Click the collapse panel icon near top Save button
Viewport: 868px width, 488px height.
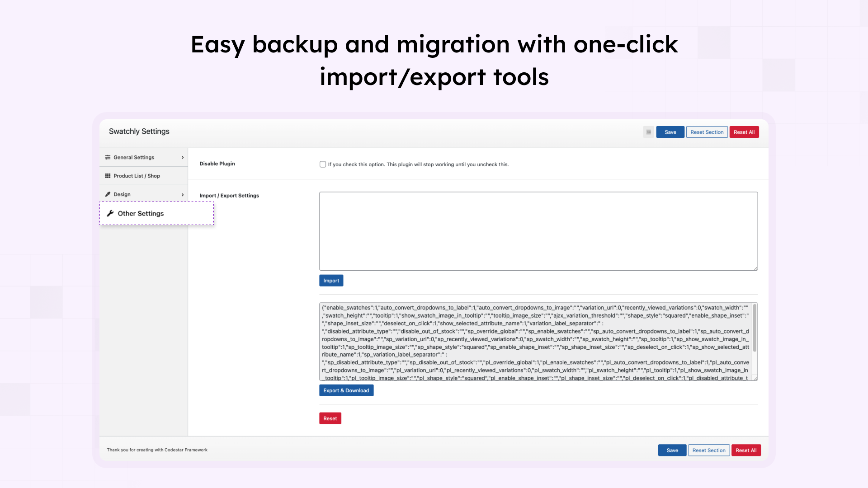pyautogui.click(x=648, y=132)
